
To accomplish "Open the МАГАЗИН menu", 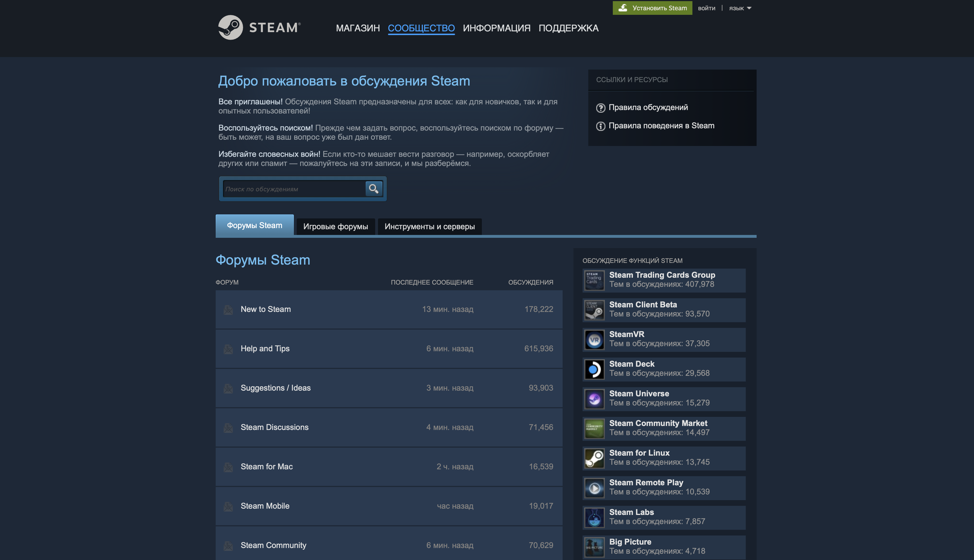I will (x=357, y=28).
